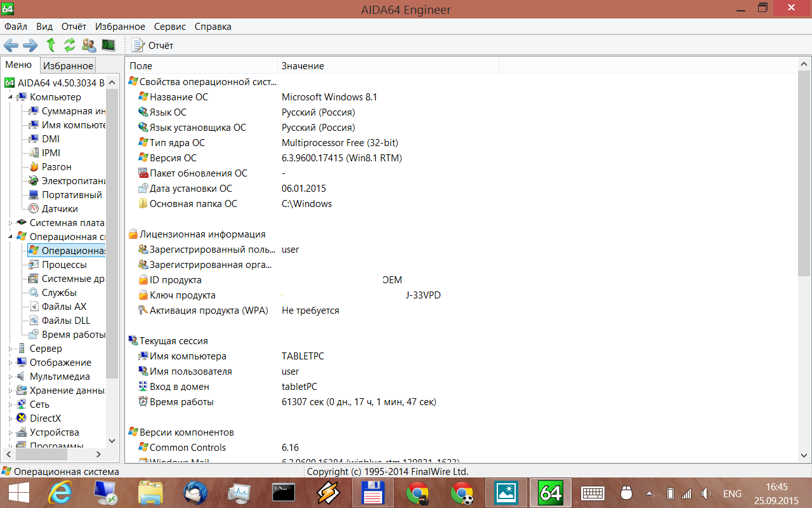Open Службы in the tree

pyautogui.click(x=59, y=293)
